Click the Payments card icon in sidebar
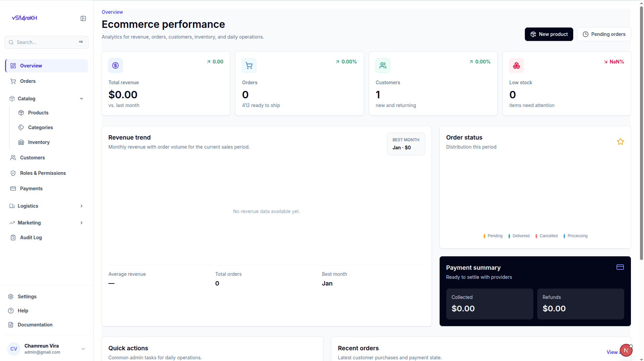This screenshot has height=361, width=644. pyautogui.click(x=13, y=189)
